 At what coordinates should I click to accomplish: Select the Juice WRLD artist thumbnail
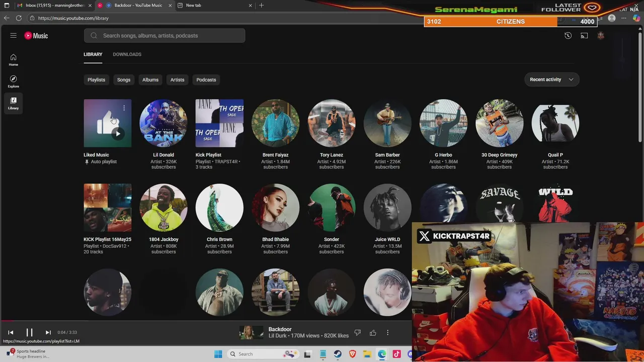pyautogui.click(x=387, y=208)
